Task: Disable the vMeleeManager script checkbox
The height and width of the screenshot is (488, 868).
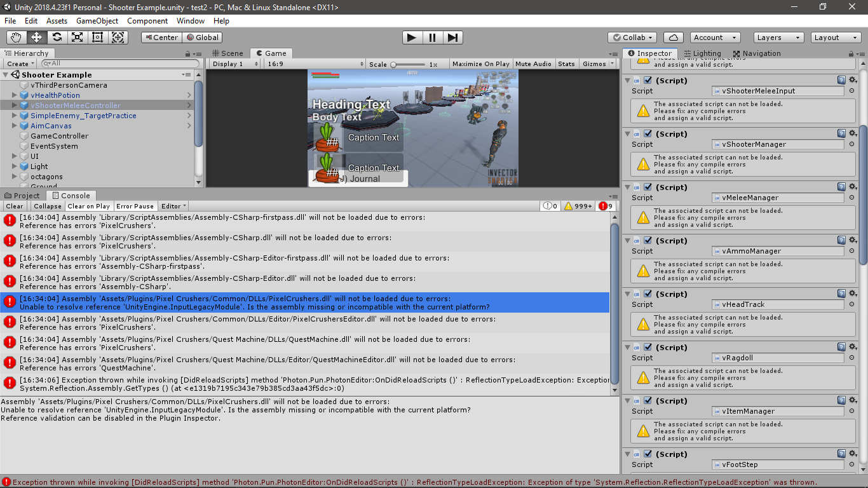Action: pos(648,187)
